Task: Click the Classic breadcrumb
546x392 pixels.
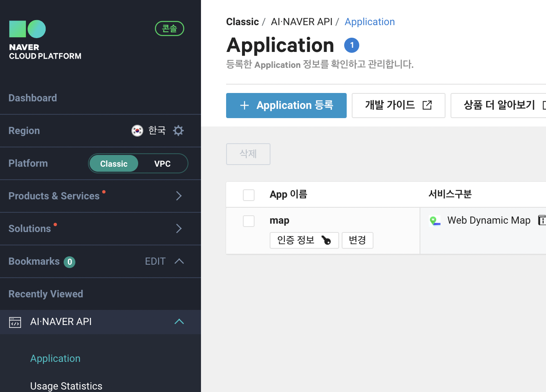Action: (x=242, y=22)
